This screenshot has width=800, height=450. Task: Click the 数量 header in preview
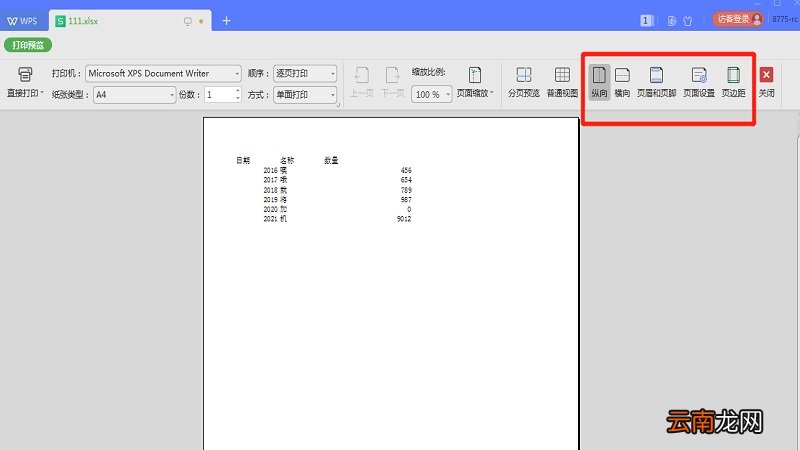click(331, 160)
